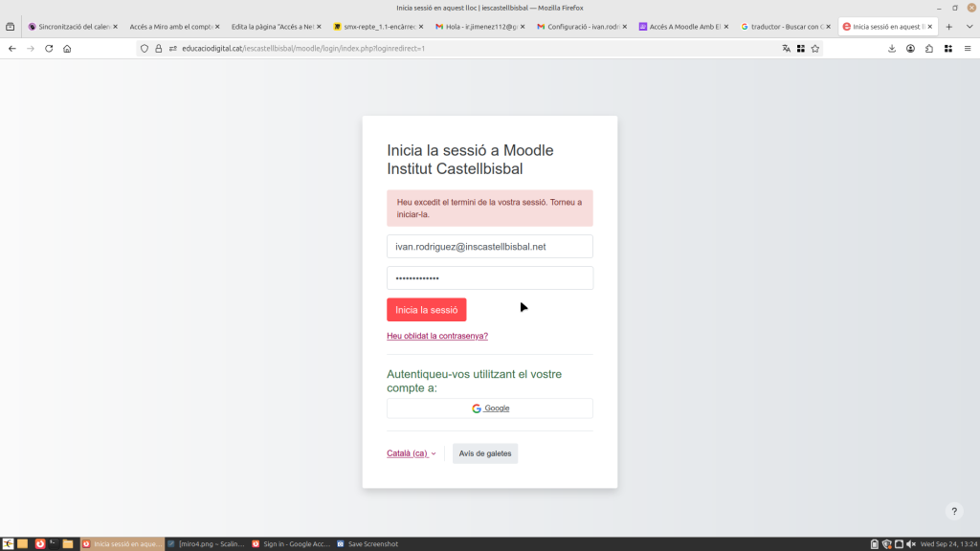Viewport: 980px width, 551px height.
Task: Click the help question mark button
Action: [952, 512]
